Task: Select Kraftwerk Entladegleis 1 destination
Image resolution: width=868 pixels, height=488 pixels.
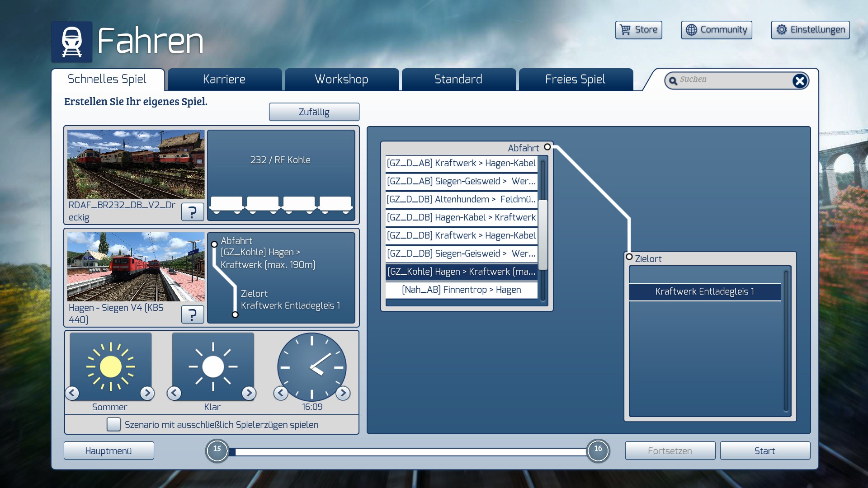Action: click(704, 291)
